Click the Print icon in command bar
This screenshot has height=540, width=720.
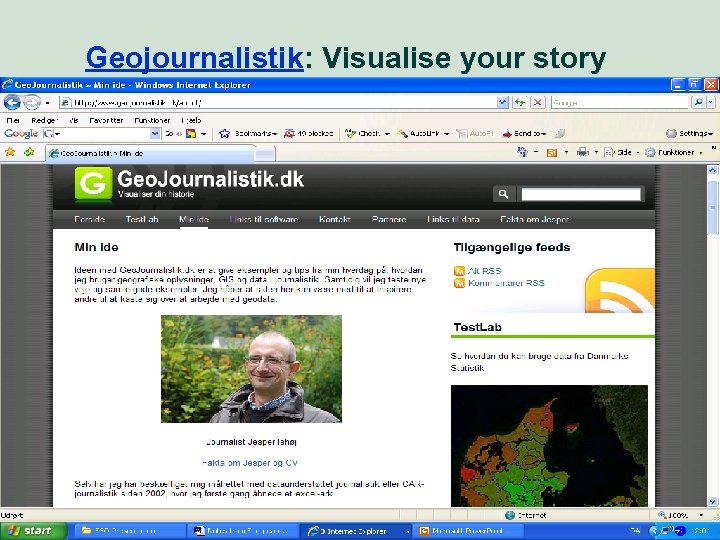[582, 152]
